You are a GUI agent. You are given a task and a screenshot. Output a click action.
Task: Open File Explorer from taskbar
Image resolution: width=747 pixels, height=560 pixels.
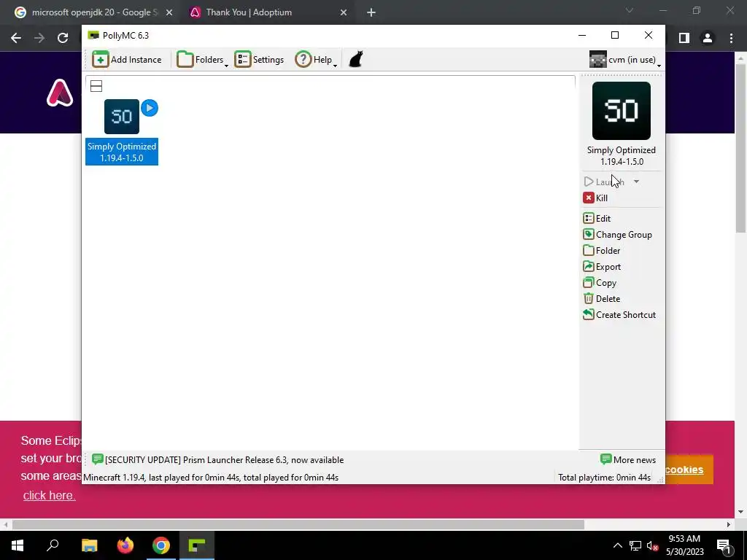point(89,545)
